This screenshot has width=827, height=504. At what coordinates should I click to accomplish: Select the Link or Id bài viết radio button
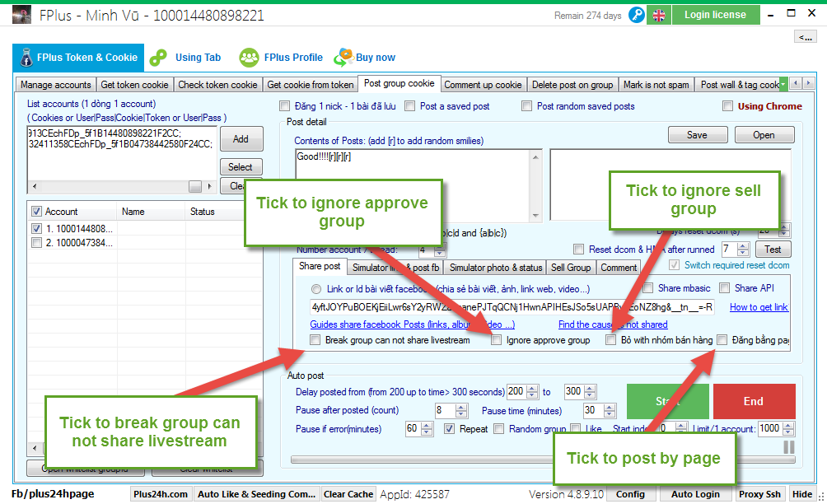point(316,289)
